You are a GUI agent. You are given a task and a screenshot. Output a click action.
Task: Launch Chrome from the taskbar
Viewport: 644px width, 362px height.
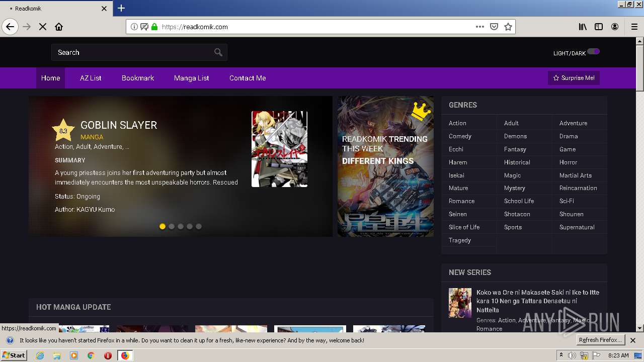click(91, 355)
